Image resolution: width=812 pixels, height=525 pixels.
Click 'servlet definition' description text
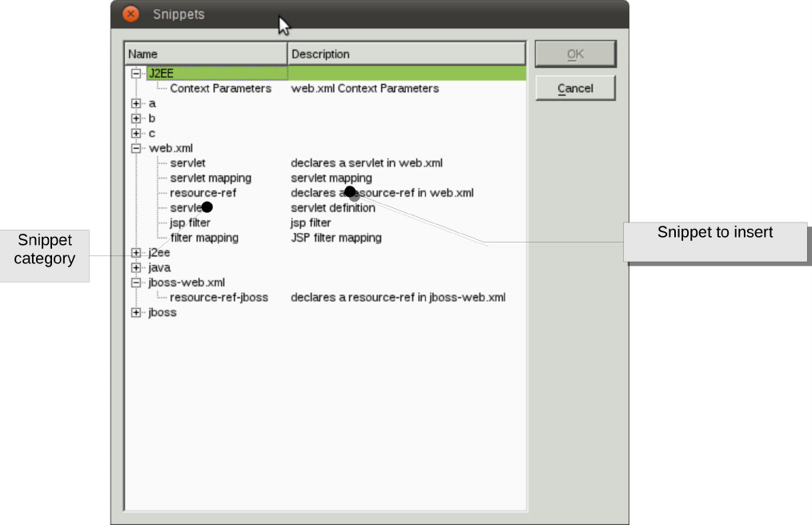click(x=333, y=208)
